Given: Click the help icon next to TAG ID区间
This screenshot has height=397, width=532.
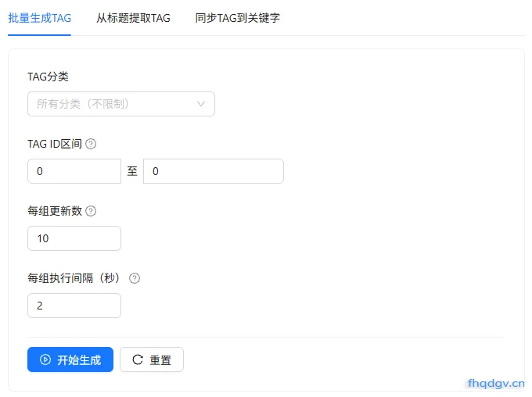Looking at the screenshot, I should click(x=91, y=144).
